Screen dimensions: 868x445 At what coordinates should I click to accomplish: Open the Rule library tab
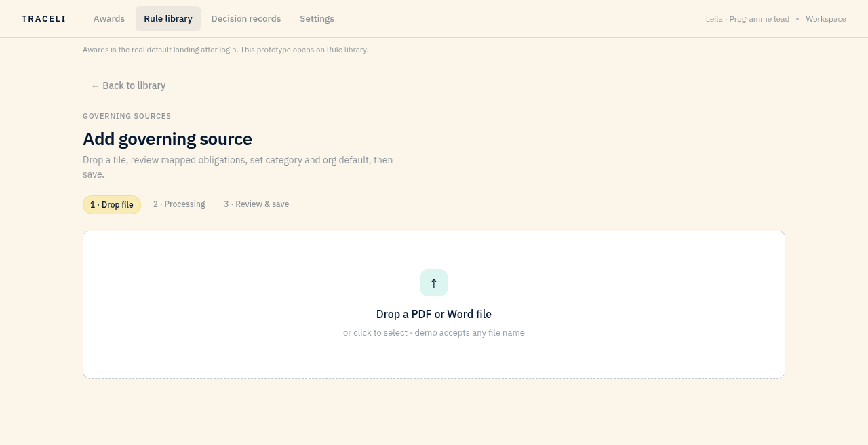coord(168,19)
